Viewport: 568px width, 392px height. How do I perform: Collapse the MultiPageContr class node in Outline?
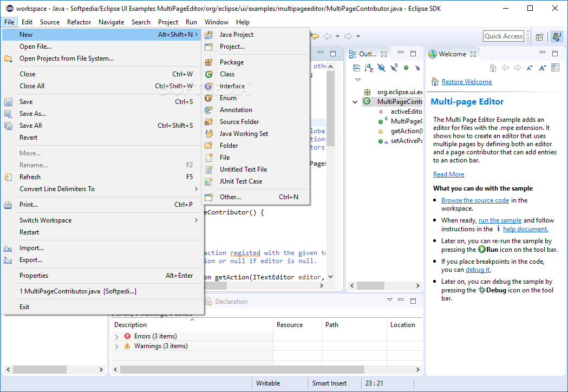pyautogui.click(x=355, y=102)
